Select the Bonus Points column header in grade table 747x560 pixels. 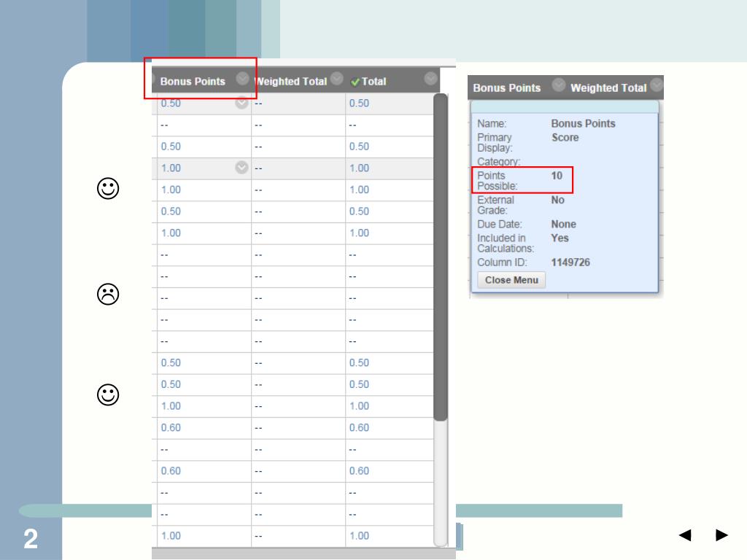193,82
